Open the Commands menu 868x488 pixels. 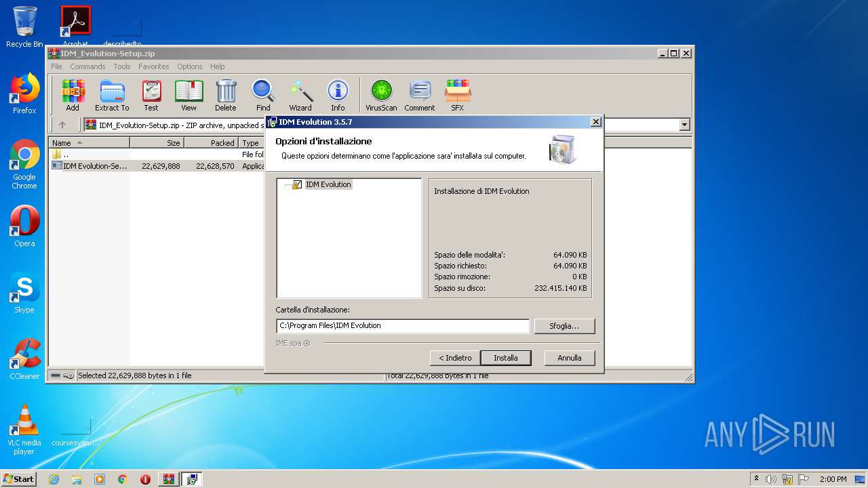(x=87, y=66)
